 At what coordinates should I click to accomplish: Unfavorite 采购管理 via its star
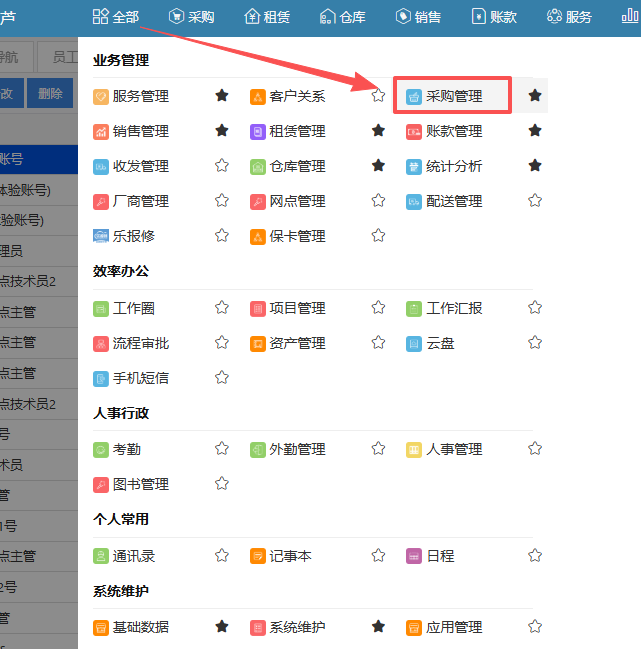click(x=535, y=96)
